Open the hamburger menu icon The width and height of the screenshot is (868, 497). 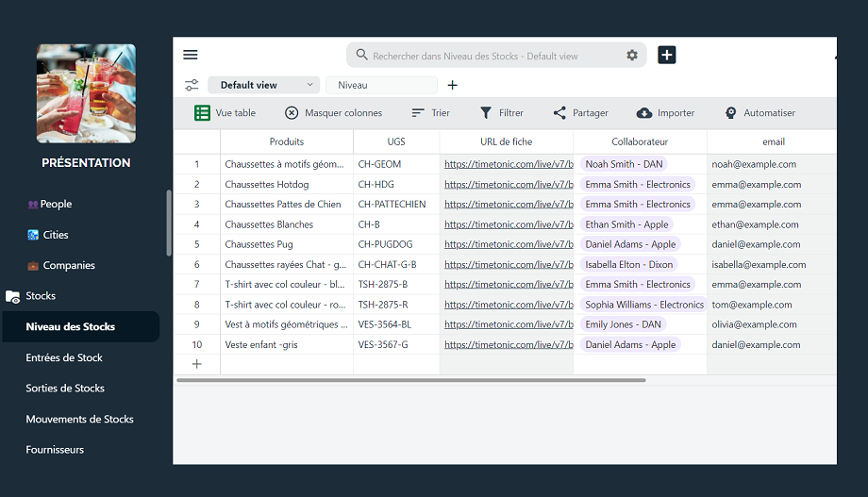coord(191,55)
